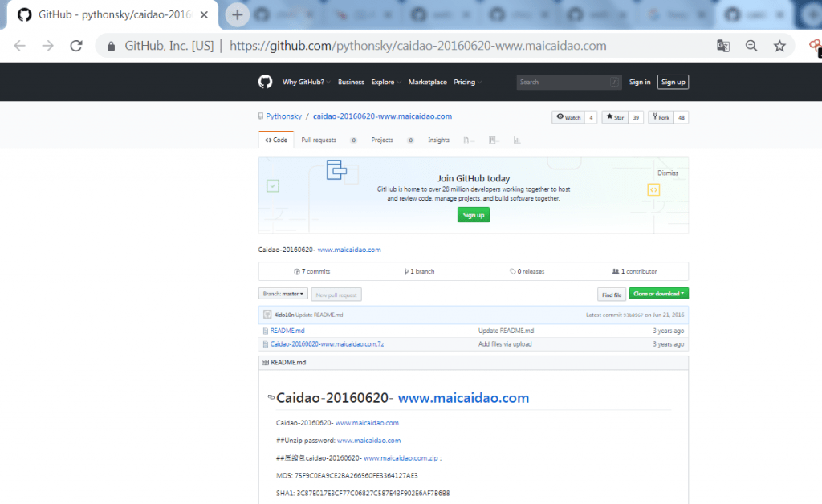The image size is (822, 504).
Task: Click the graph bars icon after Insights
Action: coord(517,140)
